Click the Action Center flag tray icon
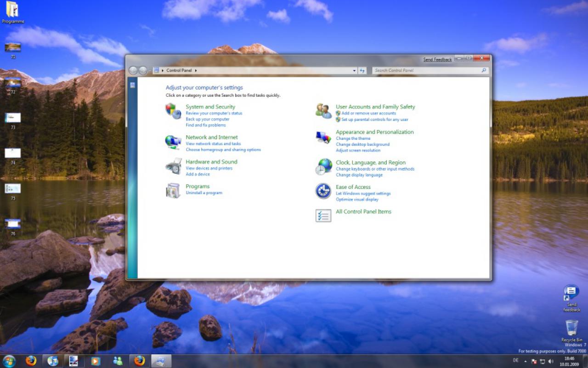Image resolution: width=588 pixels, height=368 pixels. pyautogui.click(x=534, y=362)
